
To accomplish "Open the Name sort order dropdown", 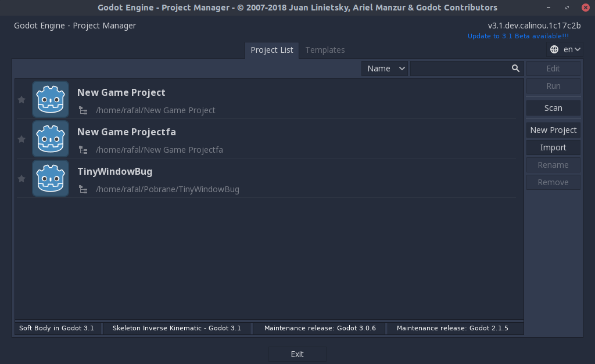I will (384, 68).
